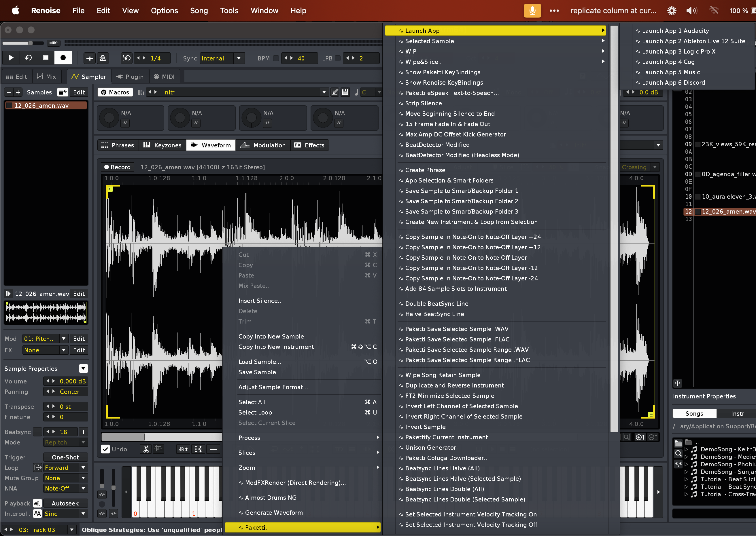Uncheck the Undo checkbox

point(106,449)
